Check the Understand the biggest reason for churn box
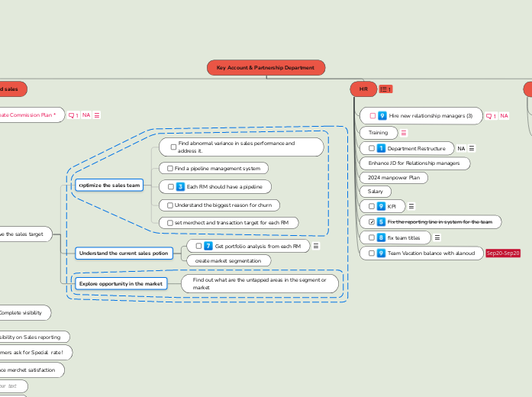The height and width of the screenshot is (397, 532). click(x=170, y=205)
